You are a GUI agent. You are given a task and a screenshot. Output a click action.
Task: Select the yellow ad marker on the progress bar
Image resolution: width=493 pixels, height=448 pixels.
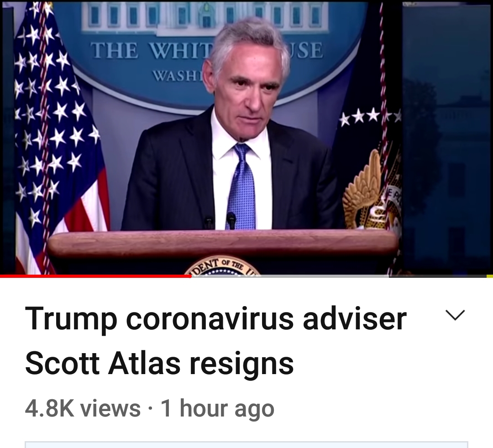[489, 276]
